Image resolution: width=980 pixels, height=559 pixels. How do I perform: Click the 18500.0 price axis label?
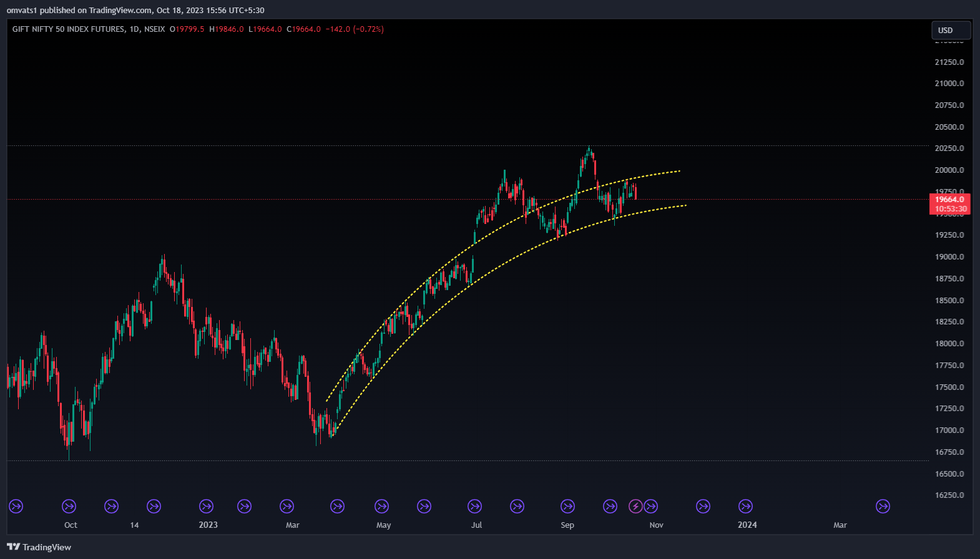click(949, 300)
